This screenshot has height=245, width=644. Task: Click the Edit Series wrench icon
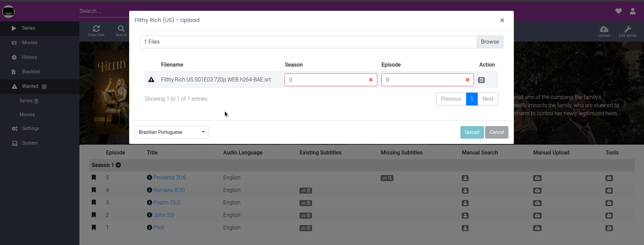[627, 31]
